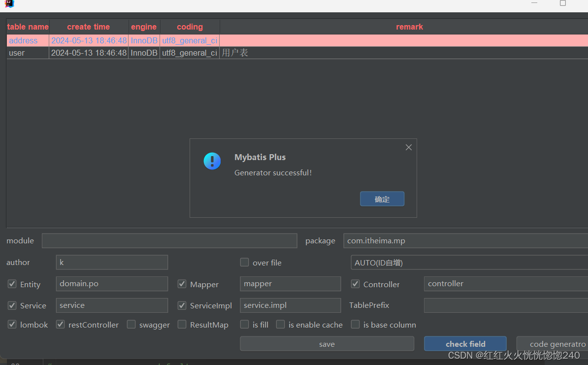Viewport: 588px width, 365px height.
Task: Enable the is enable cache checkbox
Action: [281, 325]
